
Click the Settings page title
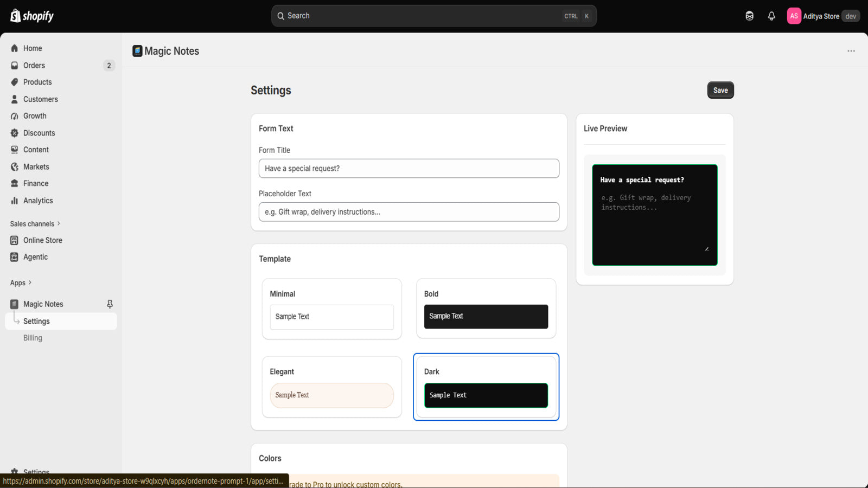(271, 90)
